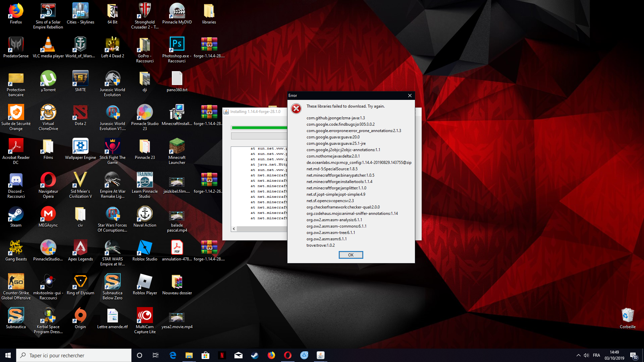Image resolution: width=644 pixels, height=362 pixels.
Task: Open Microsoft Store from taskbar
Action: tap(205, 355)
